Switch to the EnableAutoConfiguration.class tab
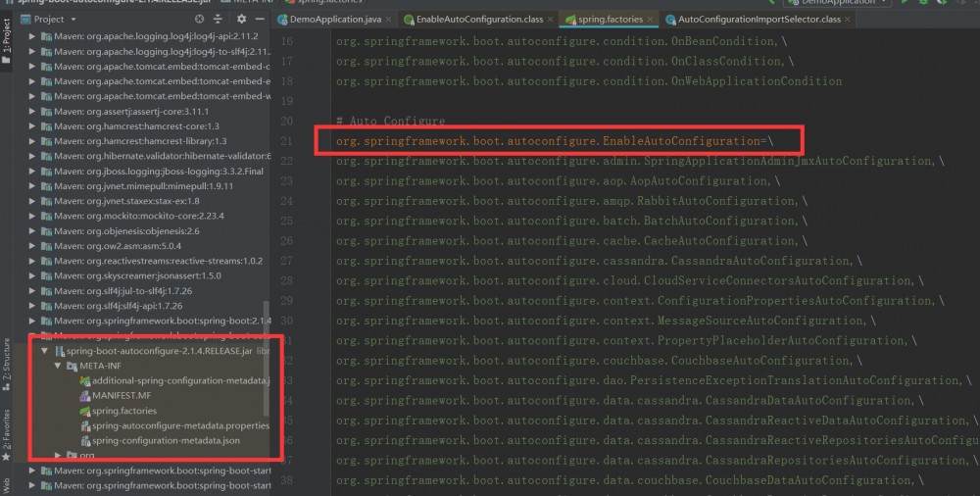 pyautogui.click(x=478, y=20)
